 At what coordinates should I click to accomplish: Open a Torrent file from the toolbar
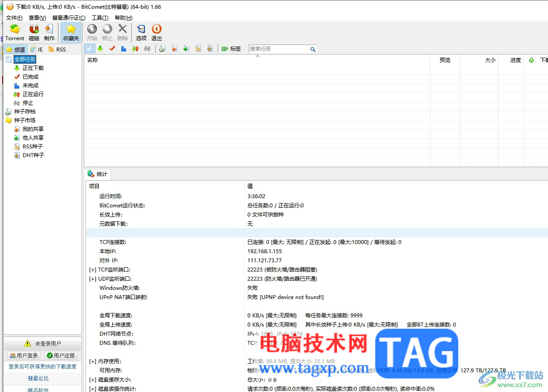(14, 32)
